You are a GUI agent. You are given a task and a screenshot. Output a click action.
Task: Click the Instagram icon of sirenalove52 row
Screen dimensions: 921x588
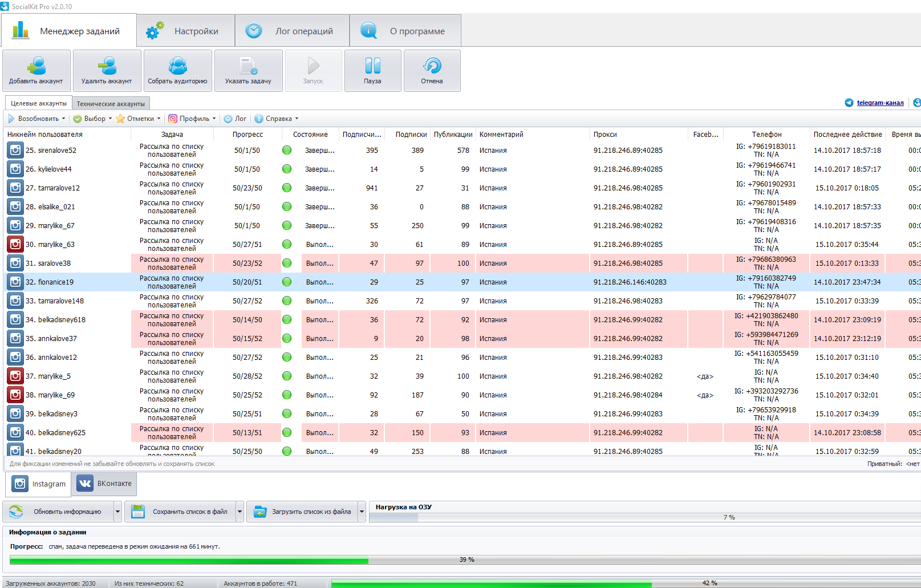coord(15,150)
